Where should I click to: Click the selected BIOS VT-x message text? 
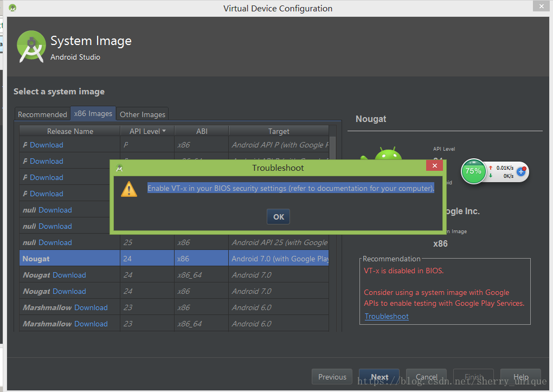[x=291, y=188]
